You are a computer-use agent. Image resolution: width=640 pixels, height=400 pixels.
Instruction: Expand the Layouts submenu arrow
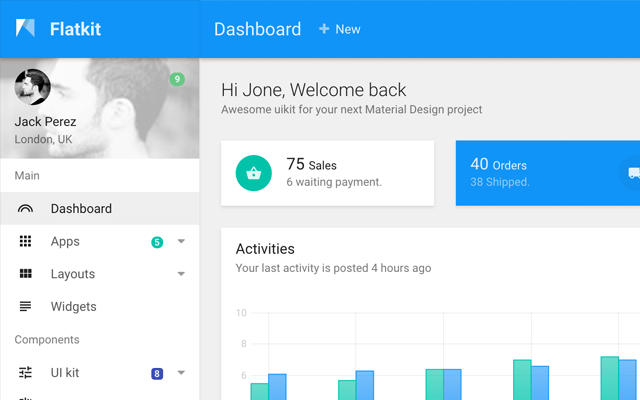[181, 274]
